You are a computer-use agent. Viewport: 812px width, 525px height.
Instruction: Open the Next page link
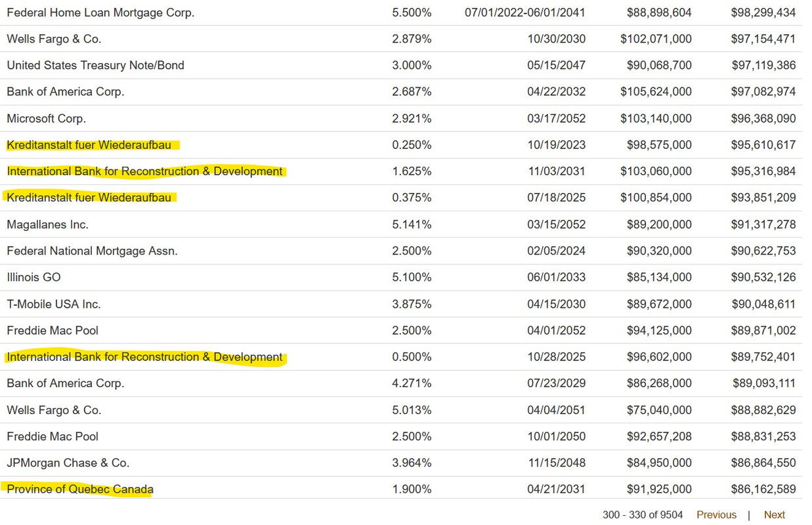pyautogui.click(x=774, y=514)
